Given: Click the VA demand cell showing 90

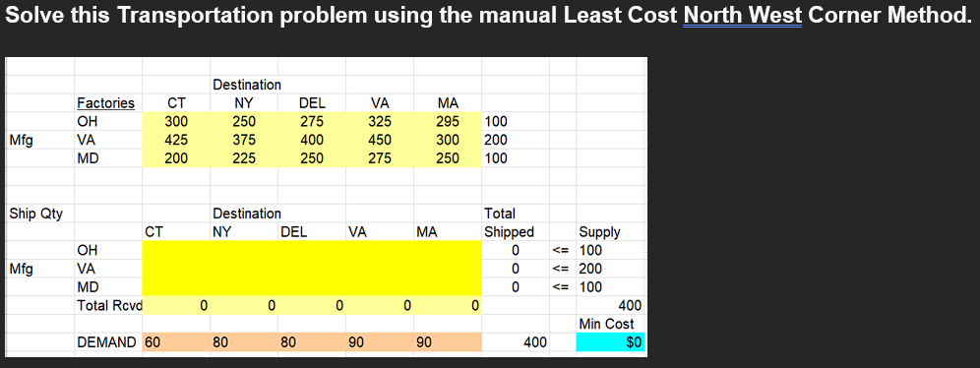Looking at the screenshot, I should coord(380,342).
